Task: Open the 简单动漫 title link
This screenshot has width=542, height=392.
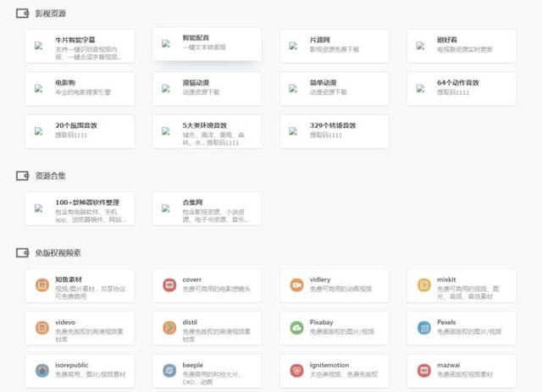Action: tap(324, 83)
